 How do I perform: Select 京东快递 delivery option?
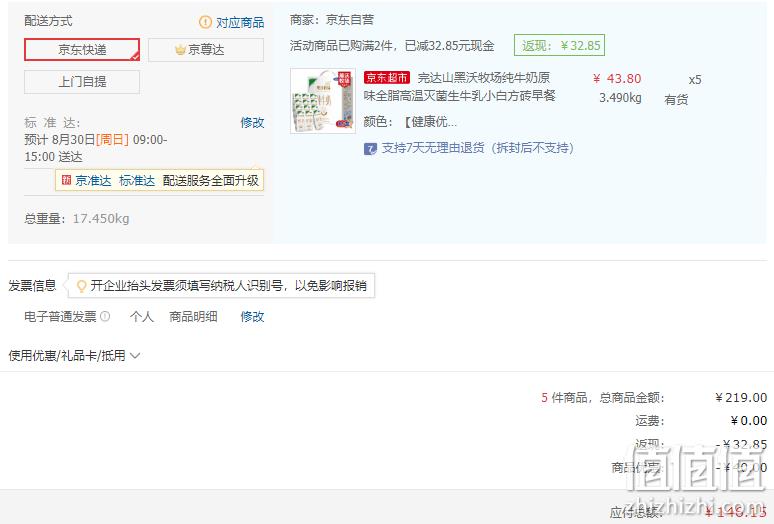[82, 50]
